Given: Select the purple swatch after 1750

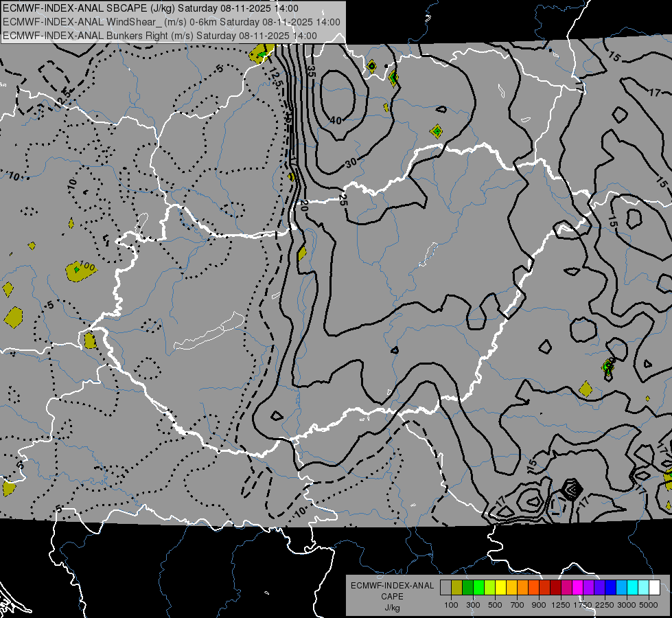Looking at the screenshot, I should click(x=589, y=587).
